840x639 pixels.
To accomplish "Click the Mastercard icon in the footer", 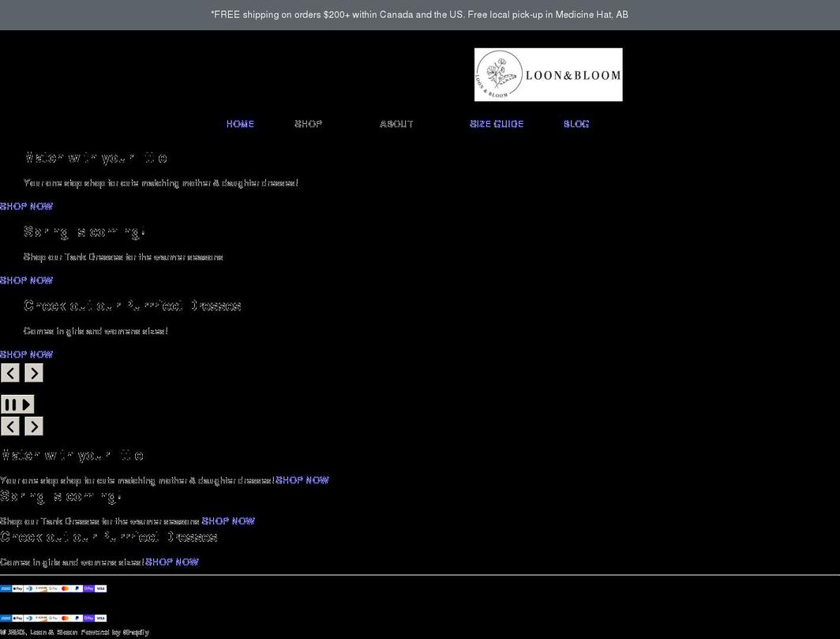I will [64, 588].
